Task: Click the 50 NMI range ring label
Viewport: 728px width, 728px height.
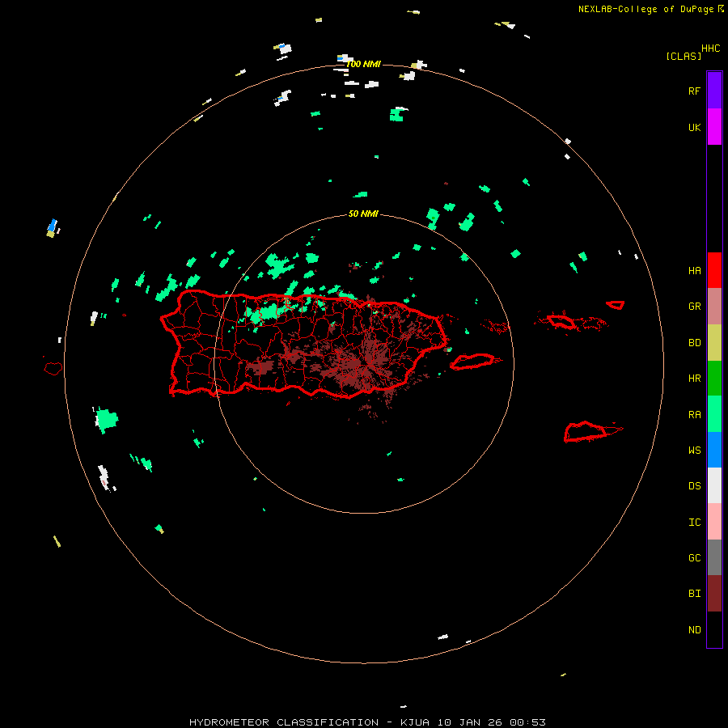Action: click(363, 214)
